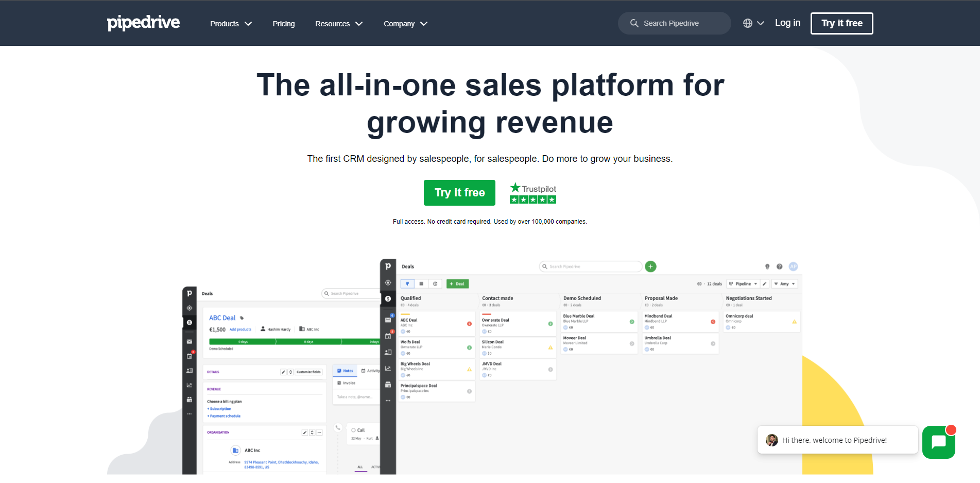The width and height of the screenshot is (980, 483).
Task: Switch to the Notes tab
Action: [345, 371]
